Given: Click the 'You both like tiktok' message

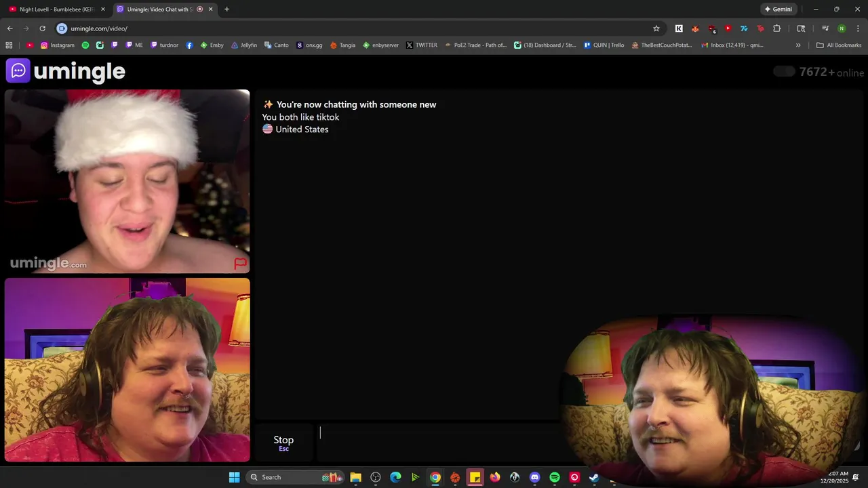Looking at the screenshot, I should click(300, 117).
